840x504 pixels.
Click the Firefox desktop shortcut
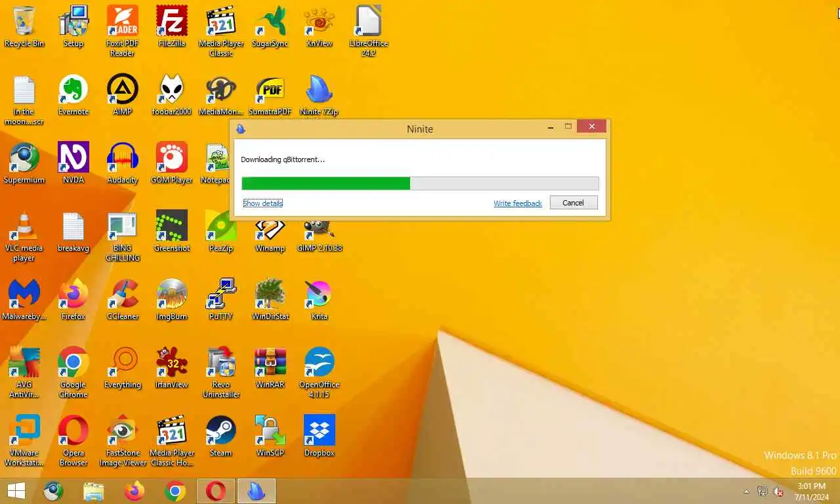click(73, 300)
